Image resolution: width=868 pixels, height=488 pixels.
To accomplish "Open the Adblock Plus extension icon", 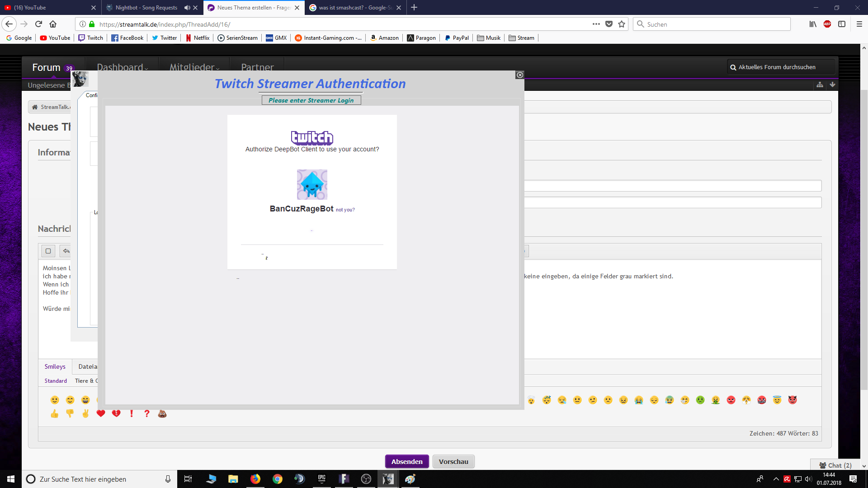I will (x=827, y=24).
